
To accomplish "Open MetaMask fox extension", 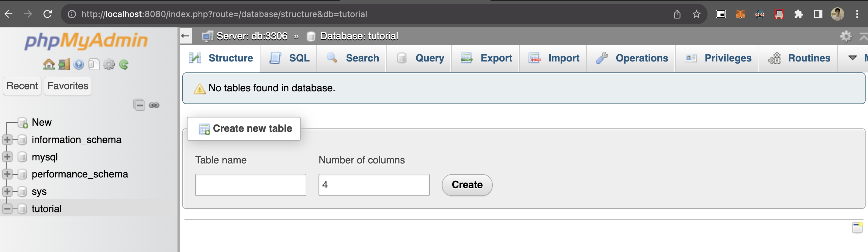I will click(740, 14).
